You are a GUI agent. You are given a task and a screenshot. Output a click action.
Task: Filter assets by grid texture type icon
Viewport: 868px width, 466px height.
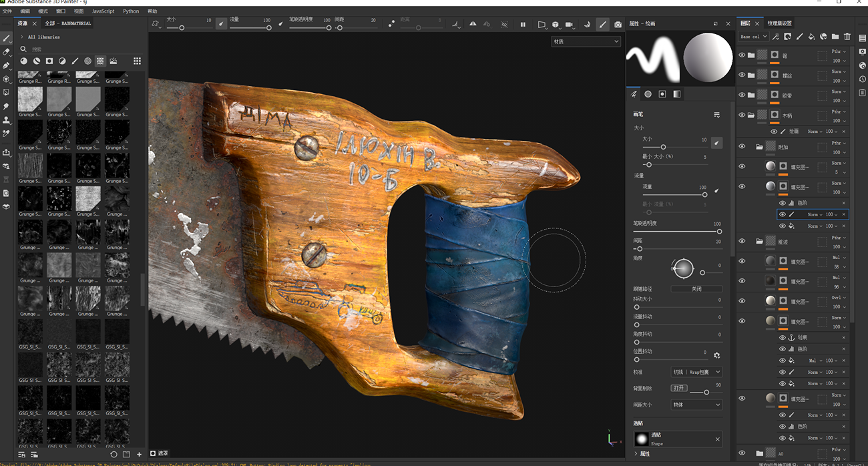(100, 61)
